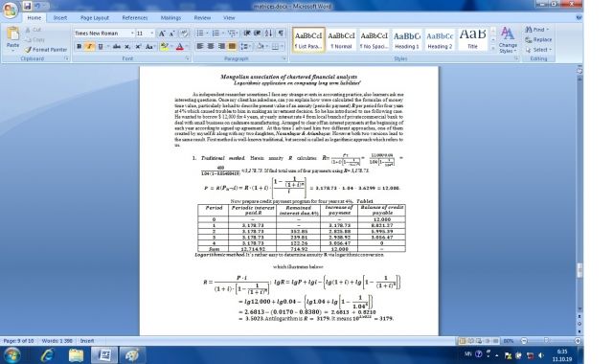The image size is (613, 364).
Task: Open Change Styles options
Action: (508, 40)
